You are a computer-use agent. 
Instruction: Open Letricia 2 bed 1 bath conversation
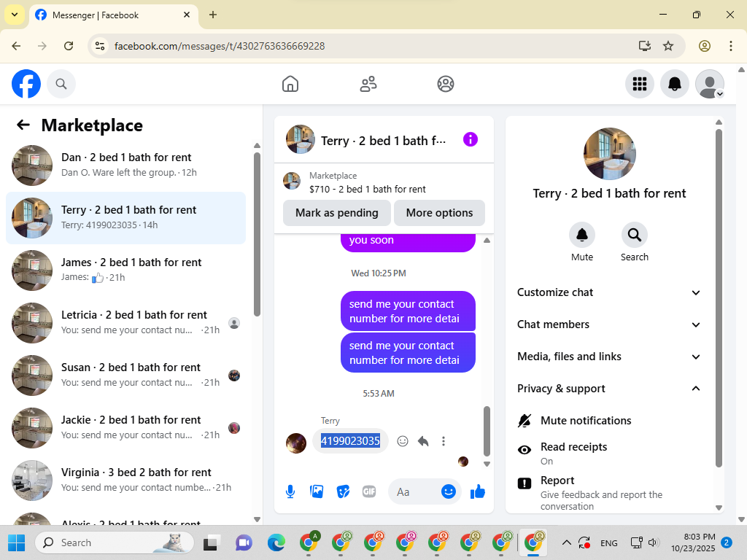[x=125, y=323]
